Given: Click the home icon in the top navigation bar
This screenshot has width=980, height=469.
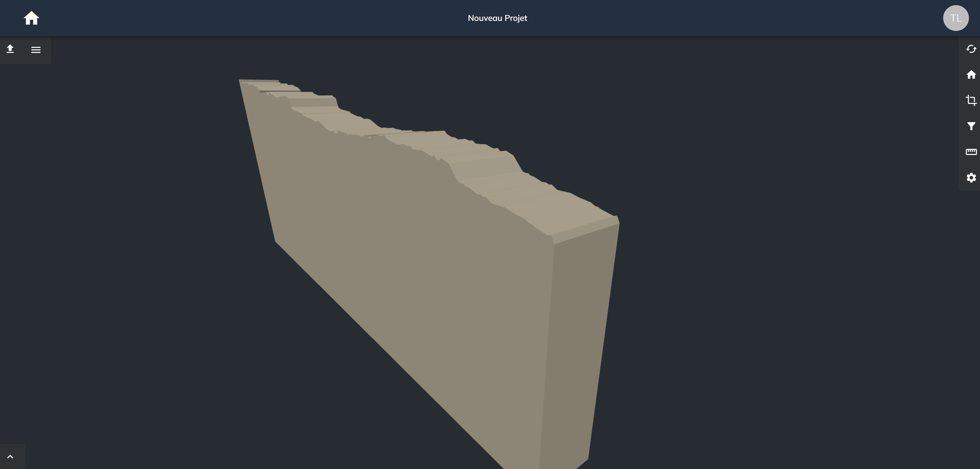Looking at the screenshot, I should 32,18.
